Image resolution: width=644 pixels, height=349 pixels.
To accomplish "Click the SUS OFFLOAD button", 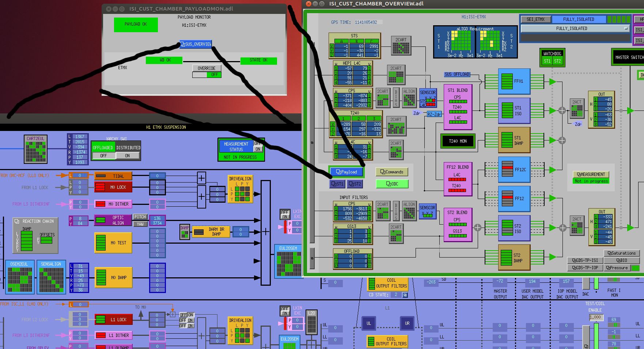I will point(457,74).
